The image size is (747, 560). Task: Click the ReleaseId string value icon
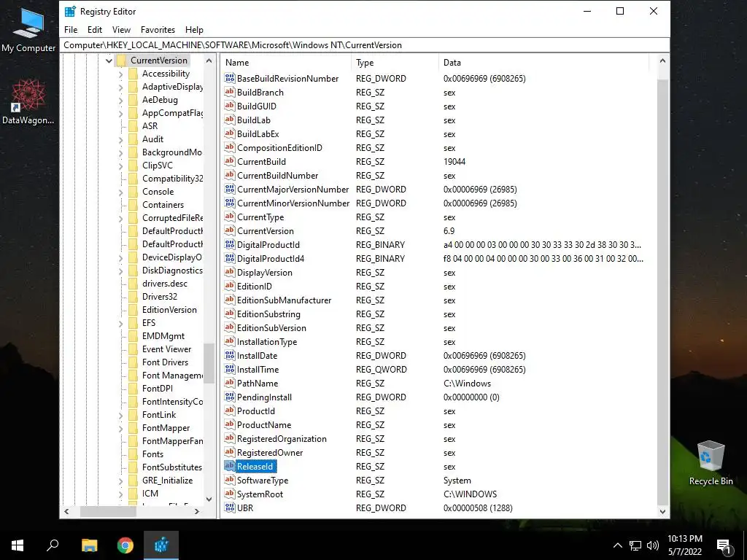pos(230,466)
